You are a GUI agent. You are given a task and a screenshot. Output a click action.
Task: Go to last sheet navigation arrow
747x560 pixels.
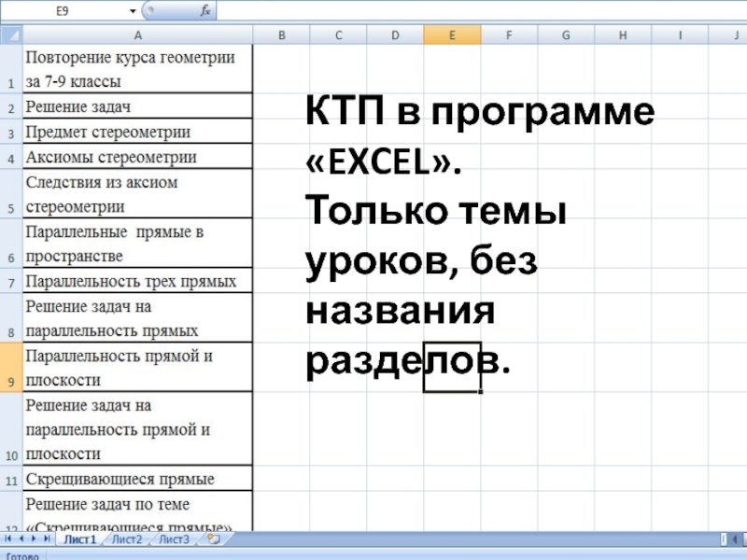[x=47, y=539]
